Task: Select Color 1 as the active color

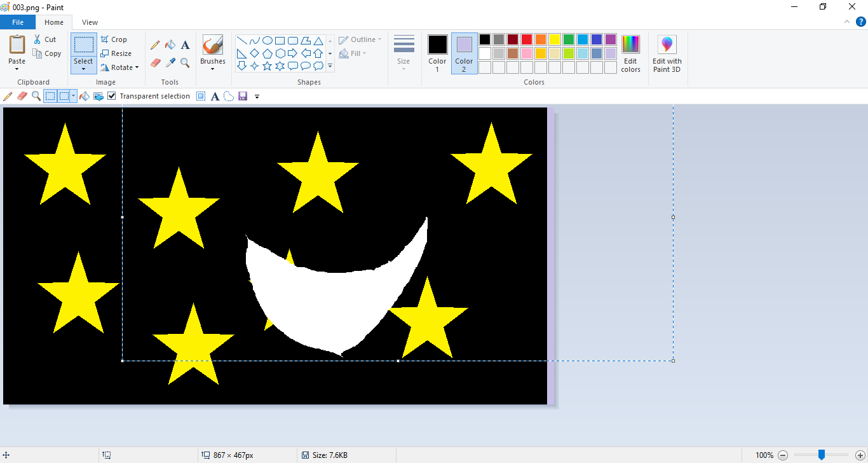Action: click(437, 53)
